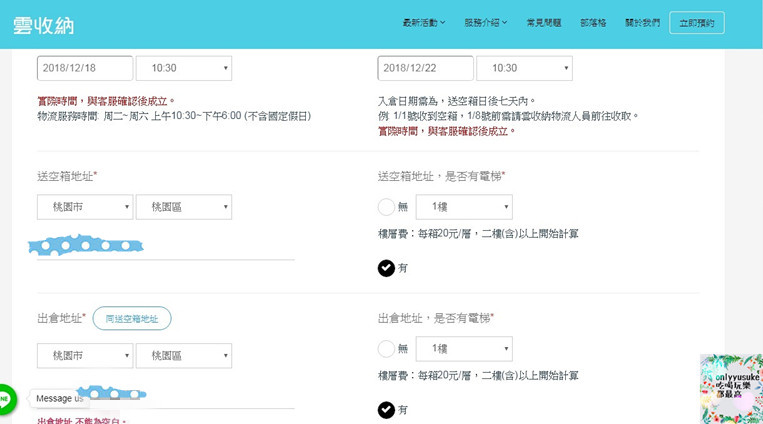Click the date field 2018/12/22
This screenshot has width=763, height=424.
click(425, 68)
